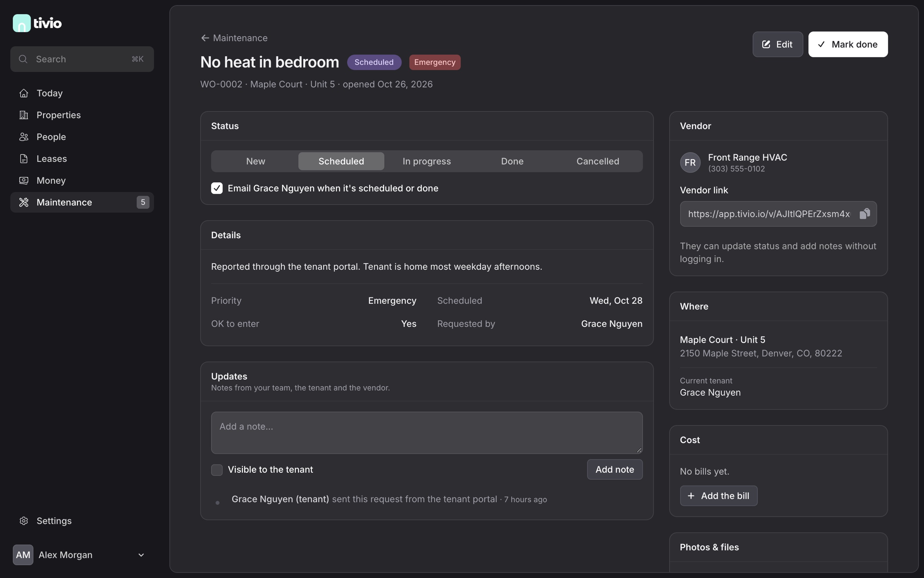Click the Leases document icon
The image size is (924, 578).
click(24, 159)
